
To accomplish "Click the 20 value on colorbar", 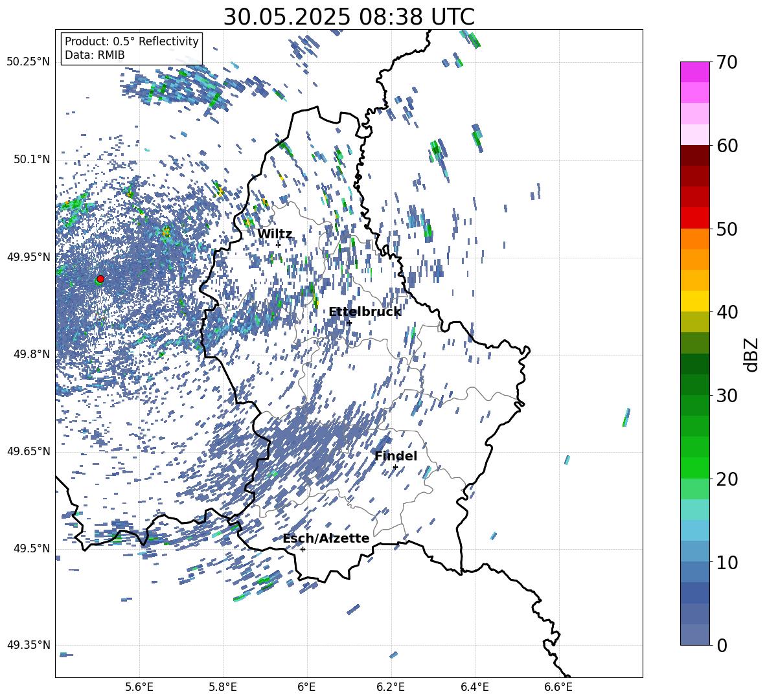I will click(727, 479).
